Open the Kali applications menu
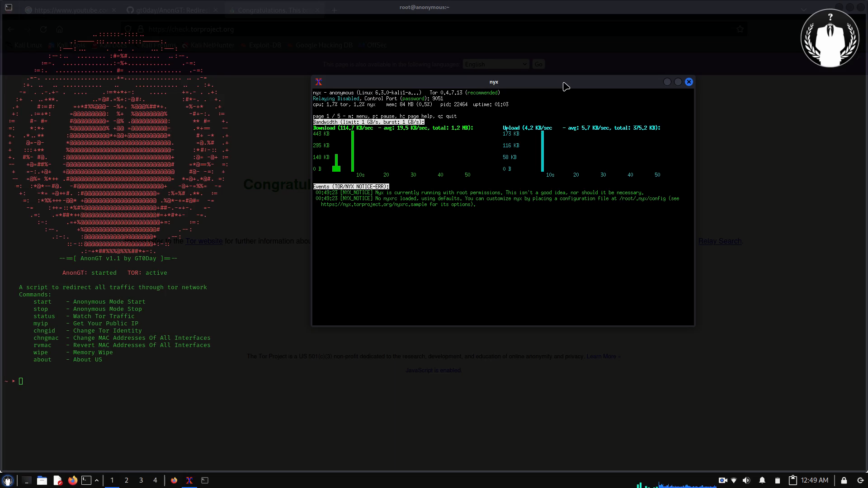This screenshot has height=488, width=868. pos(8,480)
